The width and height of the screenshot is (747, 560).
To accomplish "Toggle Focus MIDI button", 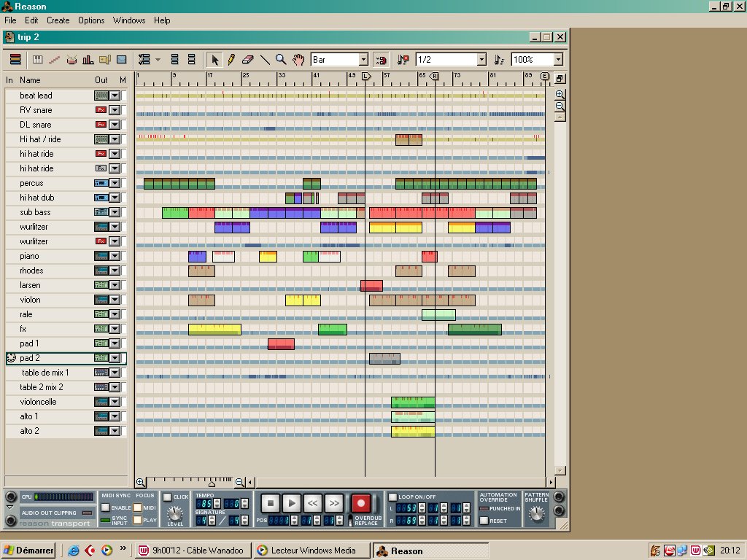I will coord(138,507).
